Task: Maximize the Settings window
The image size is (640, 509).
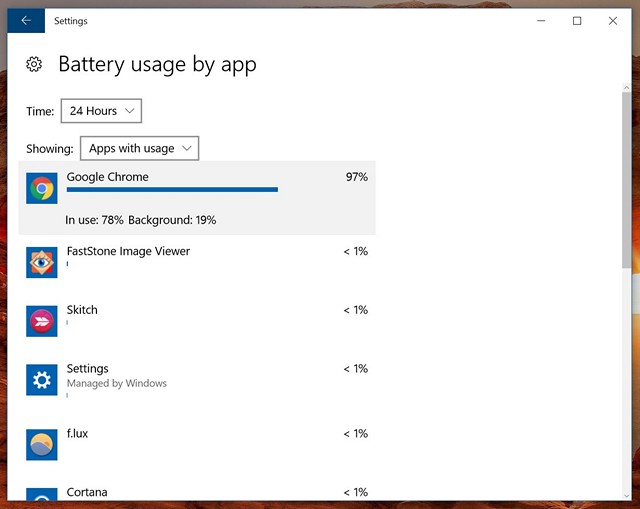Action: (577, 20)
